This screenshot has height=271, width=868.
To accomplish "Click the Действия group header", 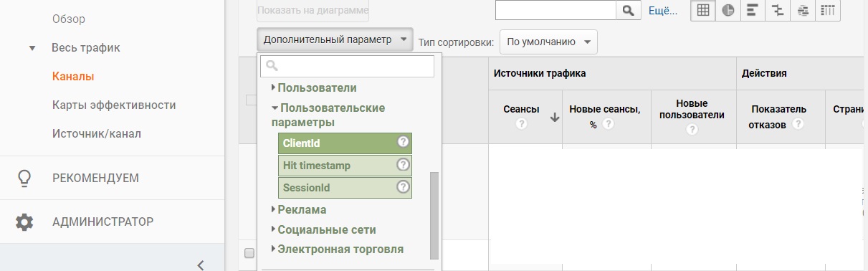I will coord(764,73).
